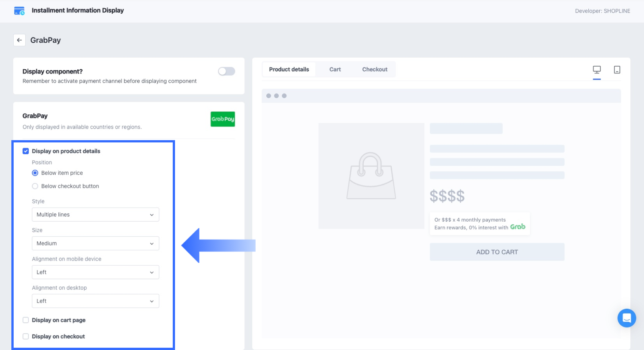Image resolution: width=644 pixels, height=350 pixels.
Task: Enable the Display component toggle
Action: click(x=227, y=71)
